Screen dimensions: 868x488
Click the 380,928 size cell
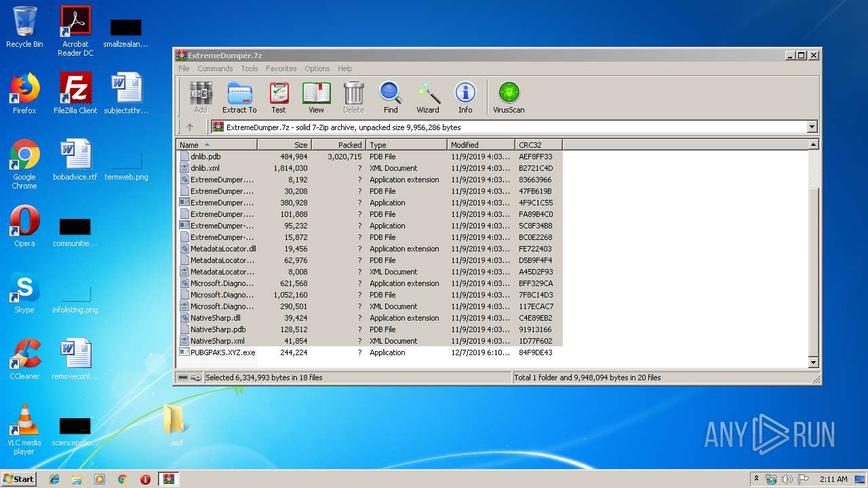(x=295, y=203)
